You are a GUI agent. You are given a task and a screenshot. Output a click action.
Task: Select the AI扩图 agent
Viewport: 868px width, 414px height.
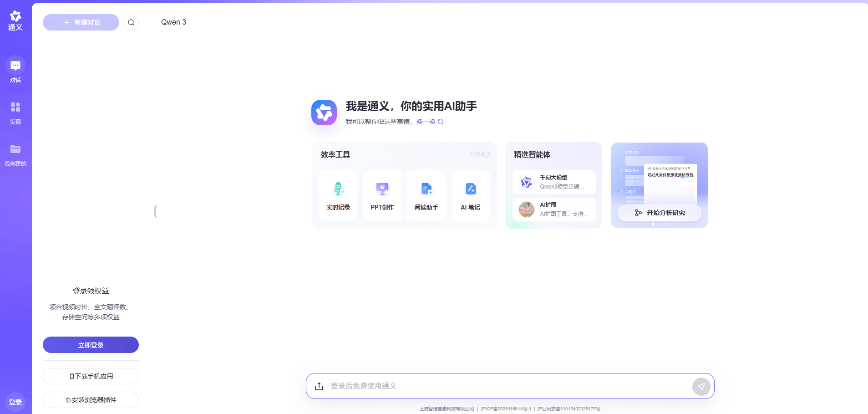(554, 210)
